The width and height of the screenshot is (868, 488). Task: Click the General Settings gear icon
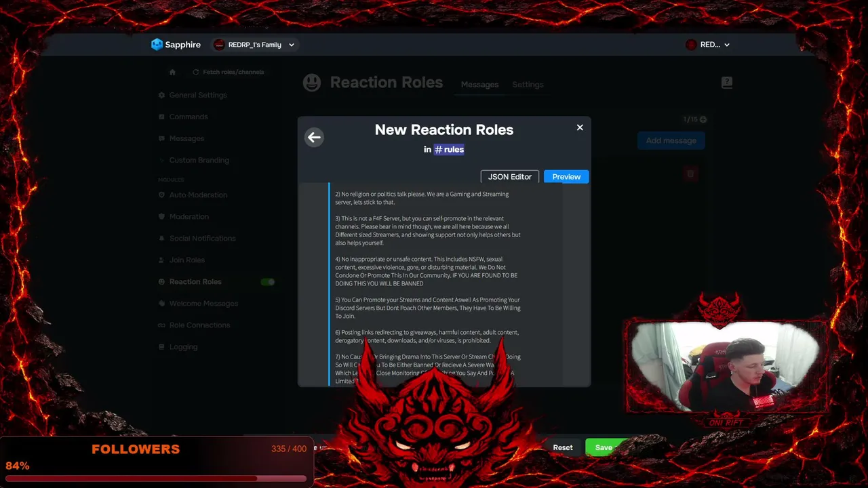tap(161, 95)
